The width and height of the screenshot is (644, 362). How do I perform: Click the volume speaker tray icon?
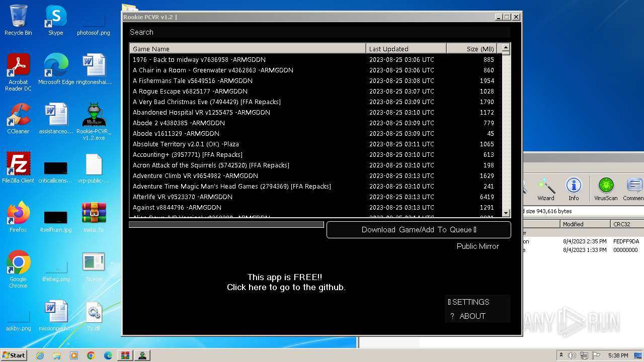coord(573,355)
